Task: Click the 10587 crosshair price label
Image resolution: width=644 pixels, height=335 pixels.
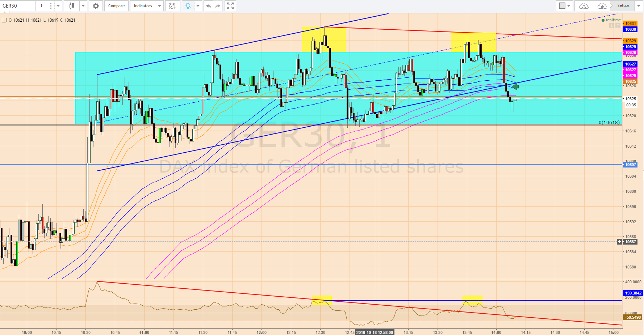Action: click(630, 242)
